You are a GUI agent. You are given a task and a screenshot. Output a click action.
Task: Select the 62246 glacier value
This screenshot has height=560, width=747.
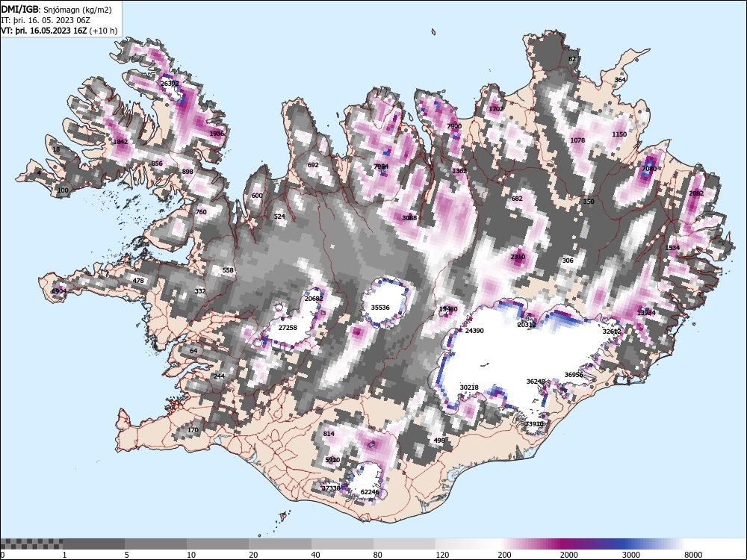coord(371,492)
